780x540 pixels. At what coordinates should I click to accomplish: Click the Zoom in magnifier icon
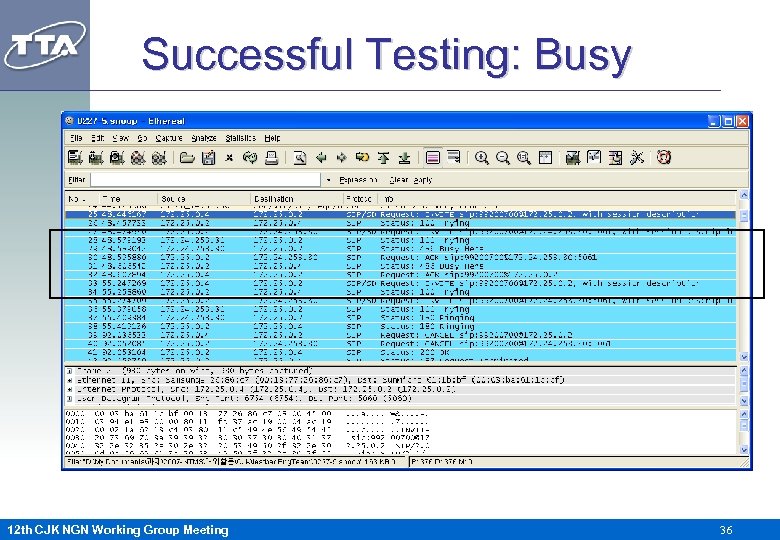(x=482, y=158)
